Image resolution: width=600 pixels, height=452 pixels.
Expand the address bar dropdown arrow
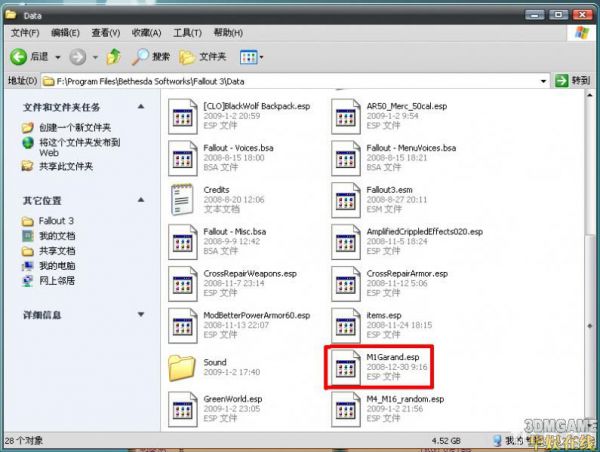542,80
